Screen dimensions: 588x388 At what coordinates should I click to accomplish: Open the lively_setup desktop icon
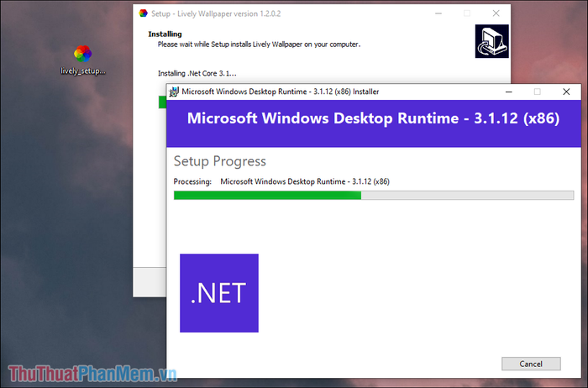(83, 60)
